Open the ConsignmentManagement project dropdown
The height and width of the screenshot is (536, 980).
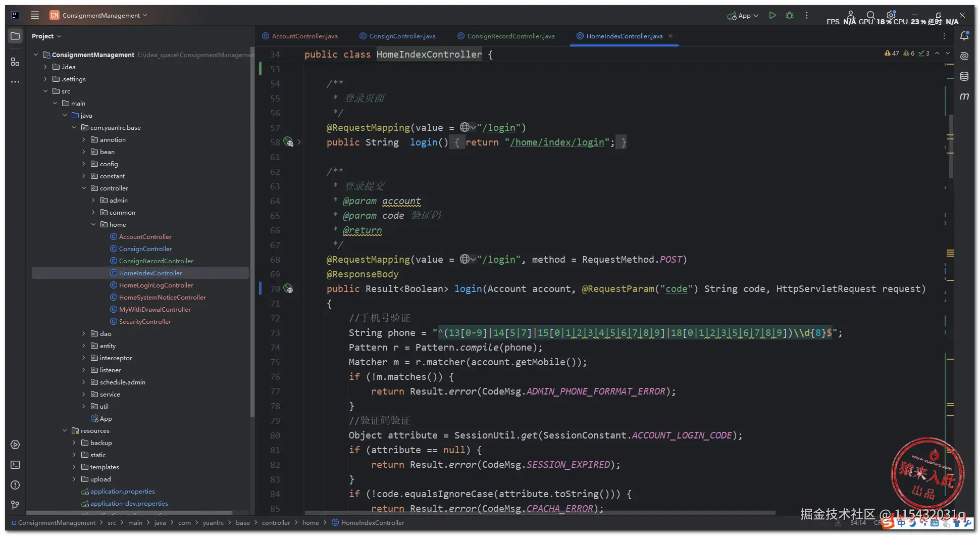pyautogui.click(x=99, y=15)
